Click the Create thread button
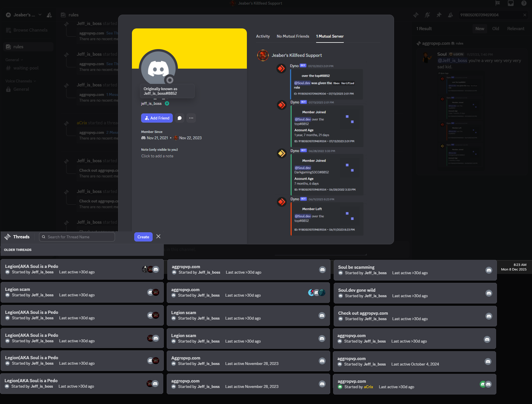The image size is (532, 404). point(143,237)
